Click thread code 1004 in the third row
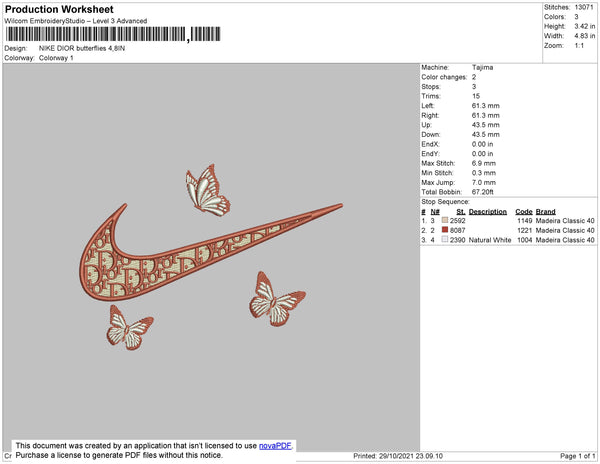 tap(525, 240)
